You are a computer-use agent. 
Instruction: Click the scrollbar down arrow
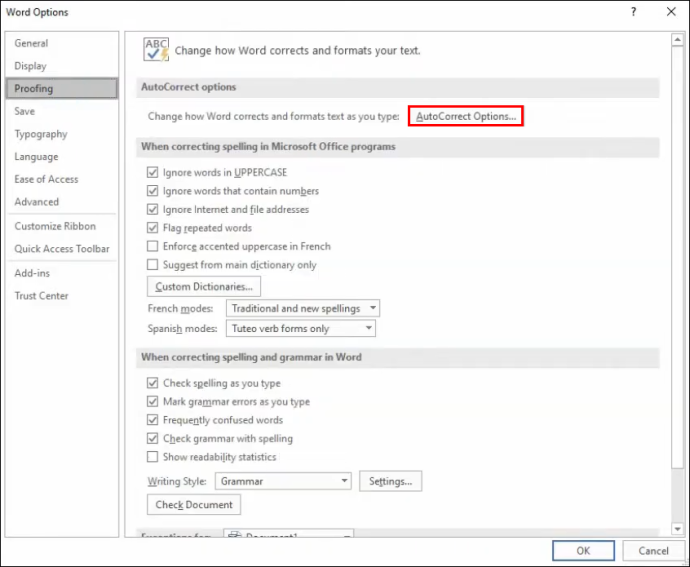[677, 529]
